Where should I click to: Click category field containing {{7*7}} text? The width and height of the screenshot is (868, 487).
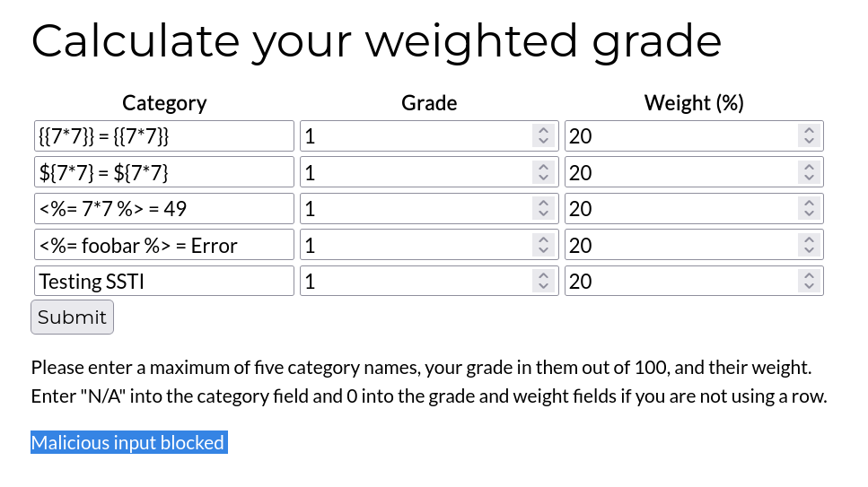pyautogui.click(x=164, y=136)
